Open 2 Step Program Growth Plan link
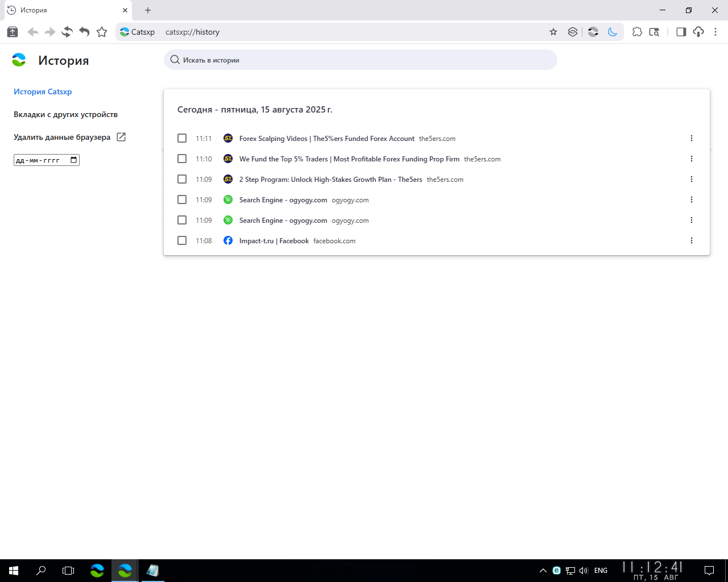This screenshot has height=582, width=728. click(x=330, y=179)
